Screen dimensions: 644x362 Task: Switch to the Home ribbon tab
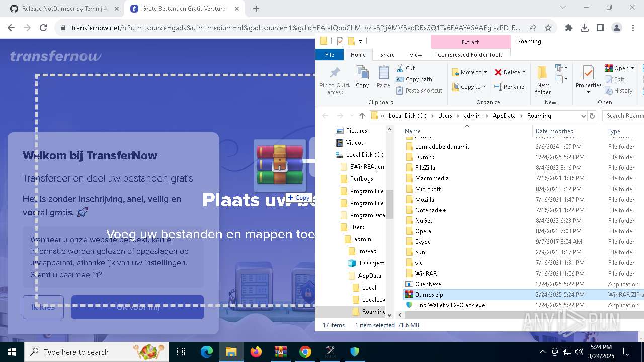(358, 55)
